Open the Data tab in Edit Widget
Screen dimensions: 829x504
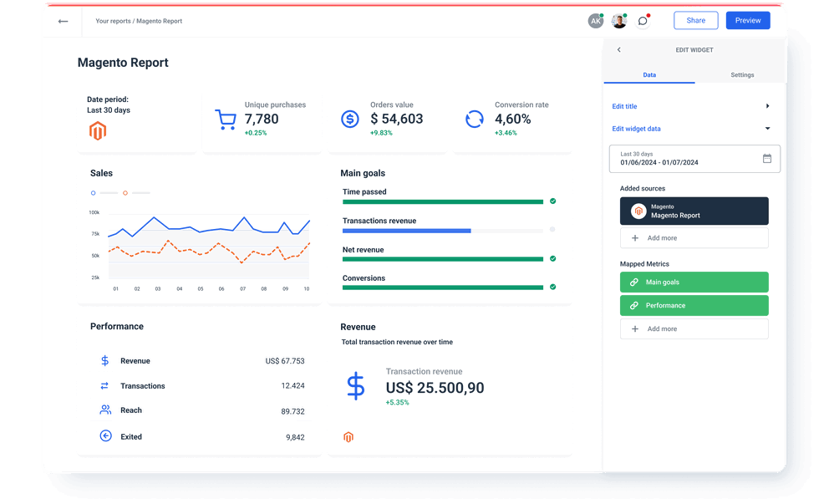[x=649, y=74]
